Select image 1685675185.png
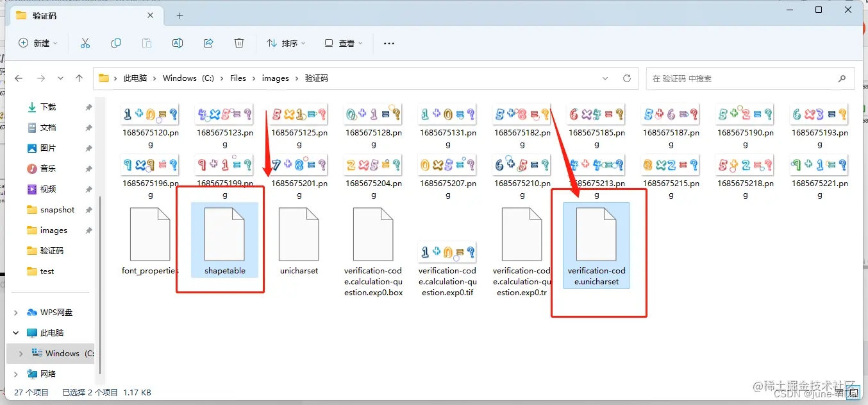 tap(596, 126)
